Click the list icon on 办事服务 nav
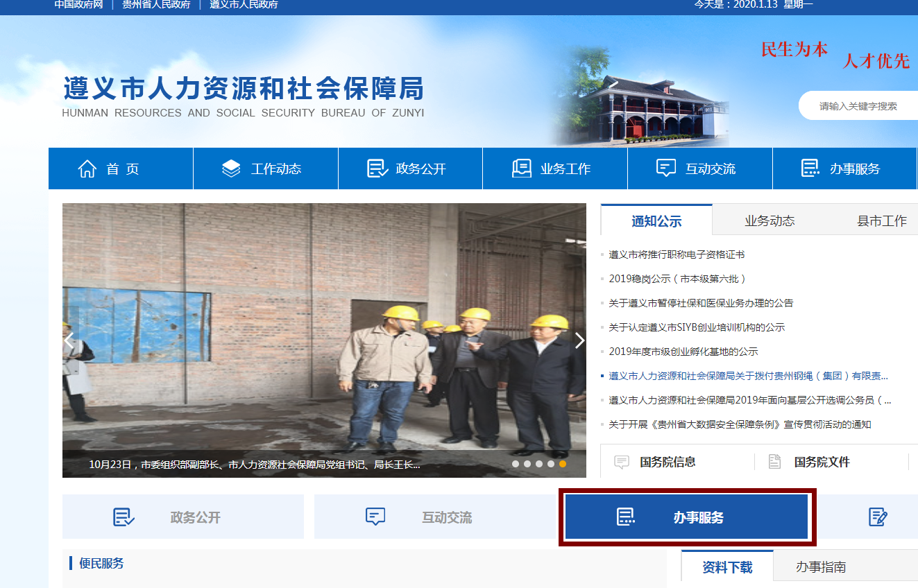Viewport: 918px width, 588px height. coord(810,167)
